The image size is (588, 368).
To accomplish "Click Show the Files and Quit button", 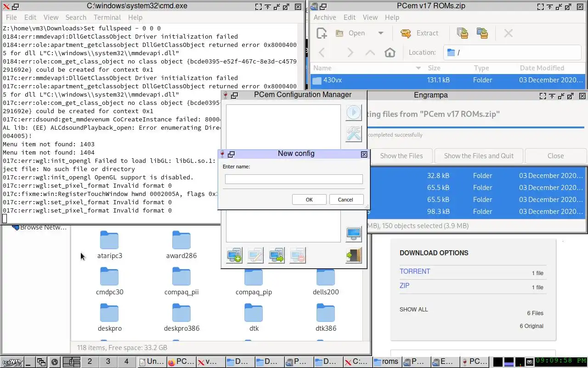I will click(479, 156).
